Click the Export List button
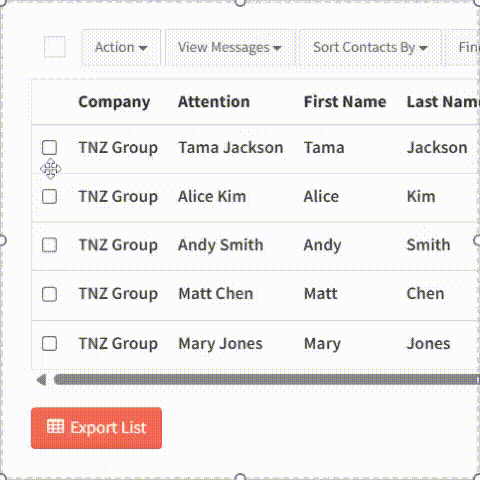Image resolution: width=480 pixels, height=480 pixels. 96,428
